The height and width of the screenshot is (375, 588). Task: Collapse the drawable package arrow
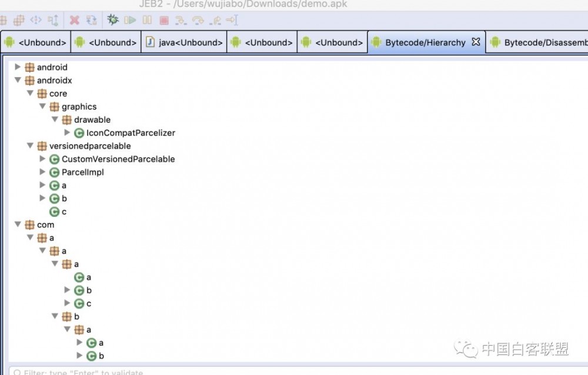point(55,119)
